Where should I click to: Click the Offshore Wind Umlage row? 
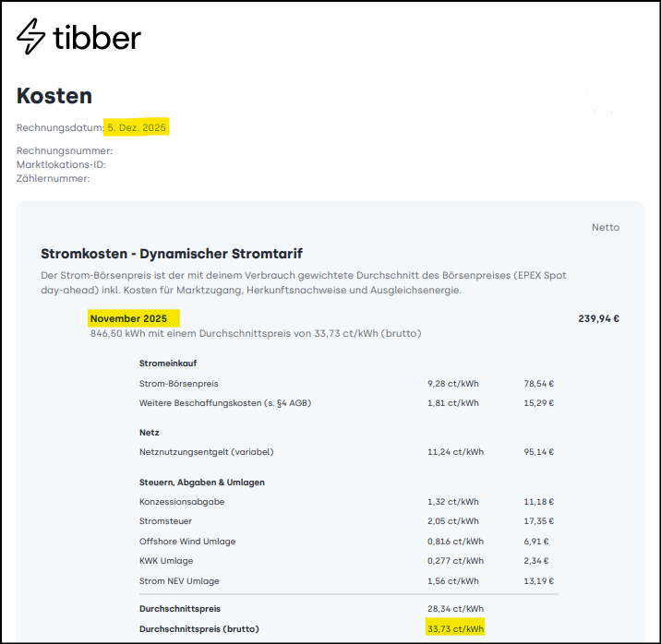point(186,542)
